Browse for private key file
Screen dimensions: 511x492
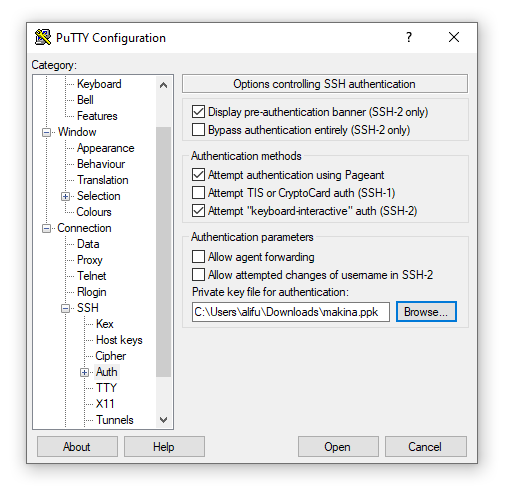click(426, 312)
